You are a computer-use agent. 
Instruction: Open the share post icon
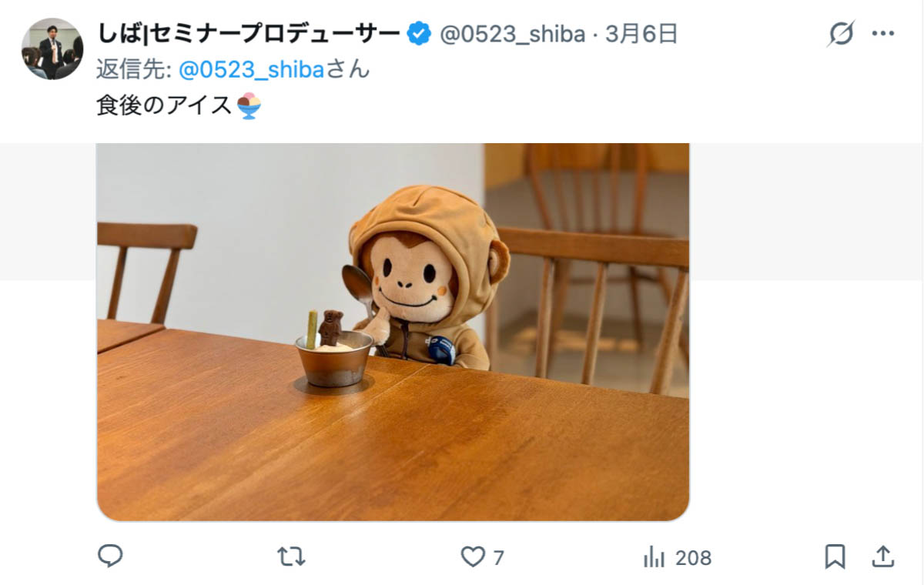tap(883, 556)
